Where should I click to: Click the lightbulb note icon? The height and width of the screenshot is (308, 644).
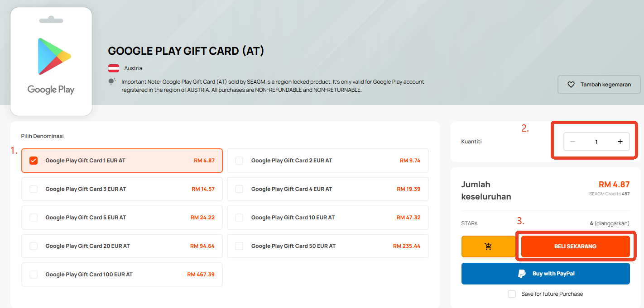(x=112, y=82)
